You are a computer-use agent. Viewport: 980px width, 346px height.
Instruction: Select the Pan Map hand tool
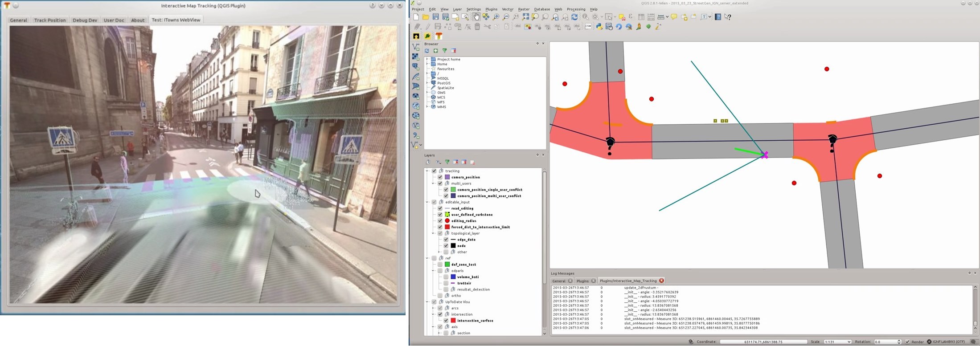point(476,17)
